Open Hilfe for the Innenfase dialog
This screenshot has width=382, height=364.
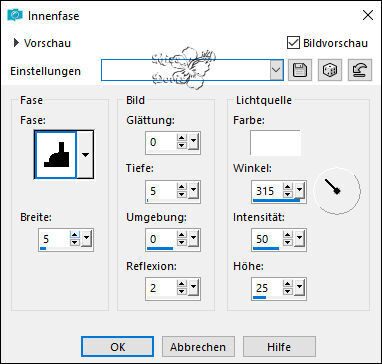pyautogui.click(x=279, y=347)
